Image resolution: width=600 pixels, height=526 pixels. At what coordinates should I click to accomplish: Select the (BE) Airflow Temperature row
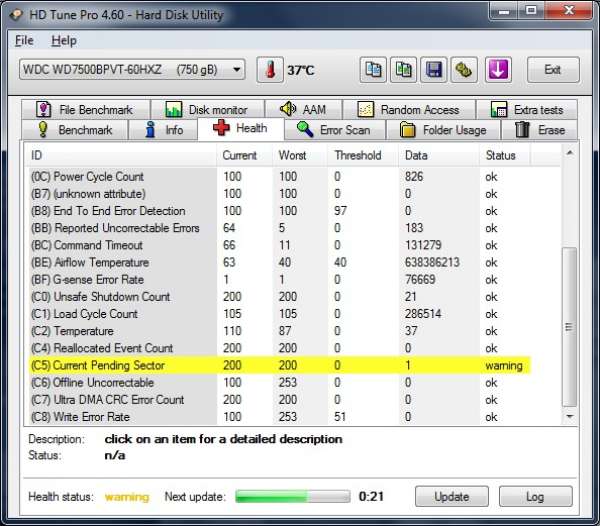[278, 262]
